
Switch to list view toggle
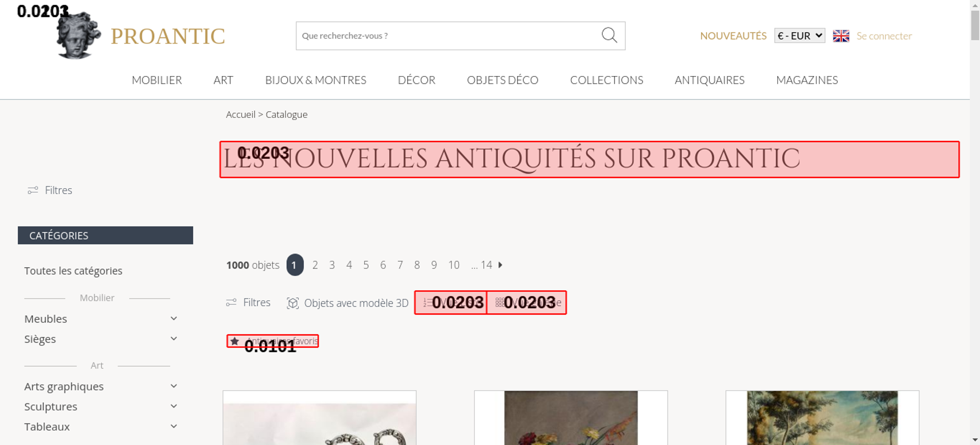coord(451,302)
